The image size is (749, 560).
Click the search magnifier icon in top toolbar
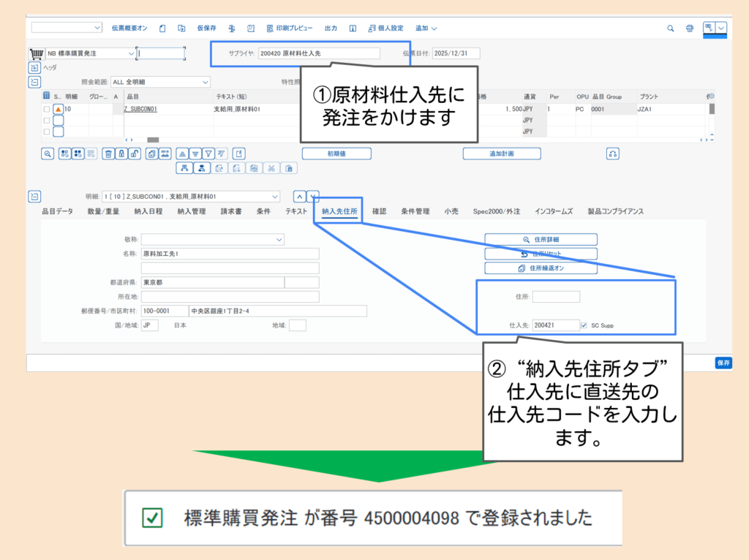click(x=671, y=29)
